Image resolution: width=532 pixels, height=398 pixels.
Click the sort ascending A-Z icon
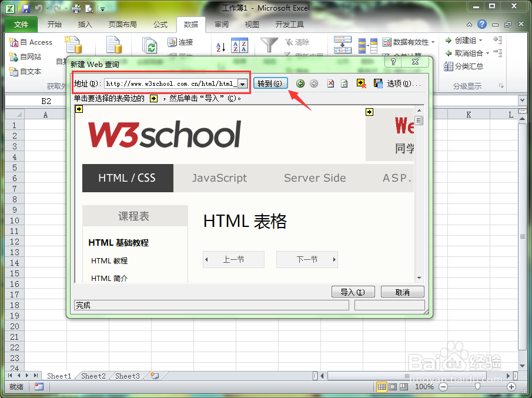click(221, 46)
